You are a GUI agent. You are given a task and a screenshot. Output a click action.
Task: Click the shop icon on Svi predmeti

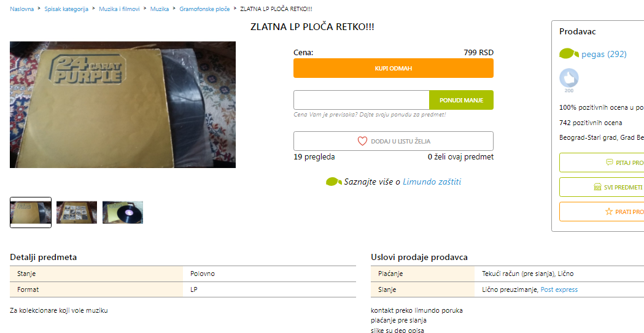(x=597, y=187)
